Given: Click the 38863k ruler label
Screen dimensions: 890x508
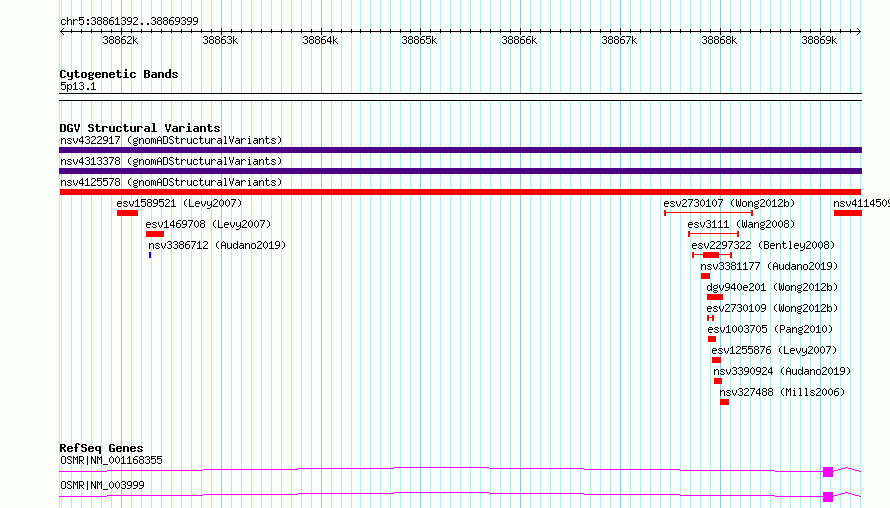Looking at the screenshot, I should tap(220, 40).
